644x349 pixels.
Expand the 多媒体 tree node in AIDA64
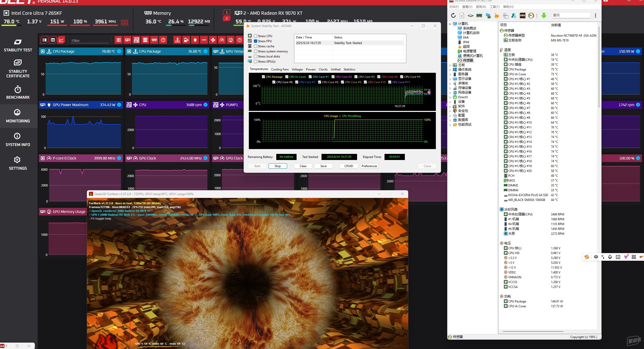450,83
